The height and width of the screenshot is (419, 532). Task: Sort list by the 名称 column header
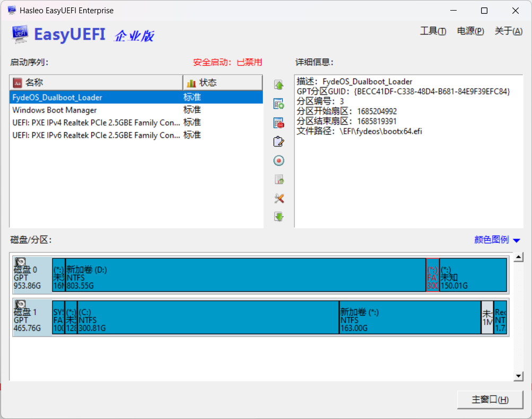pos(97,82)
